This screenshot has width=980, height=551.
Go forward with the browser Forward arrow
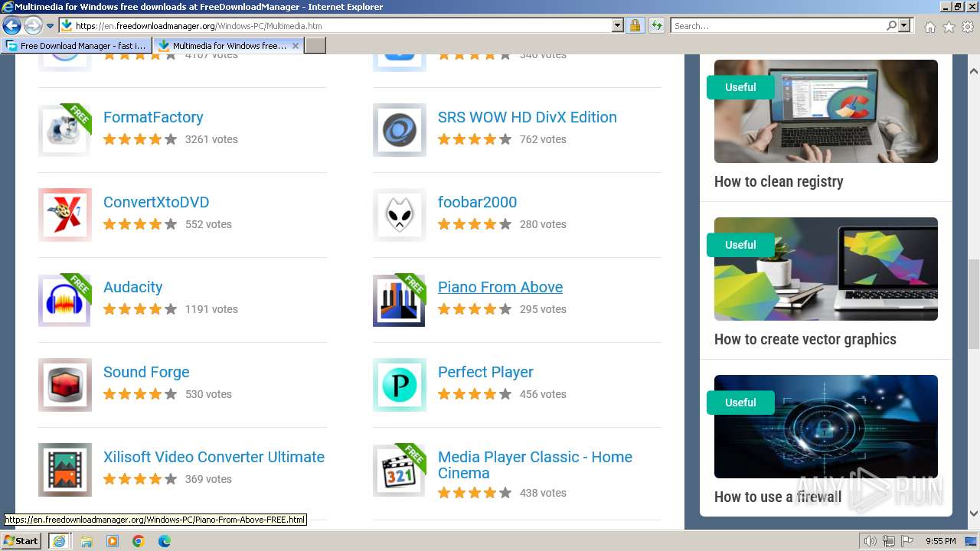click(x=33, y=26)
